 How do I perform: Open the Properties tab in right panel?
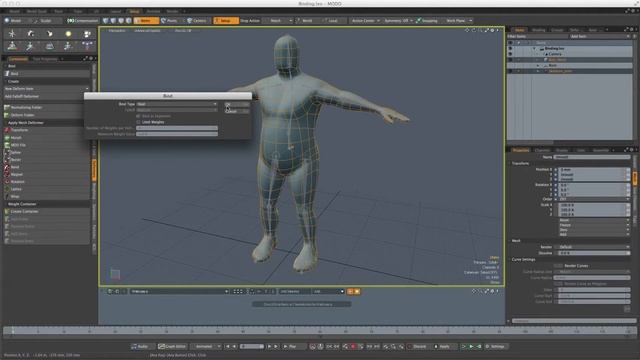point(521,150)
